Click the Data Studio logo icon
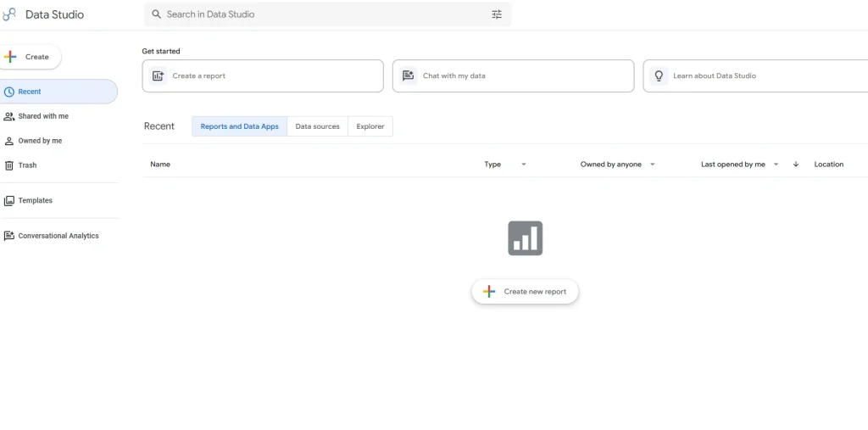Viewport: 868px width, 430px height. 8,14
